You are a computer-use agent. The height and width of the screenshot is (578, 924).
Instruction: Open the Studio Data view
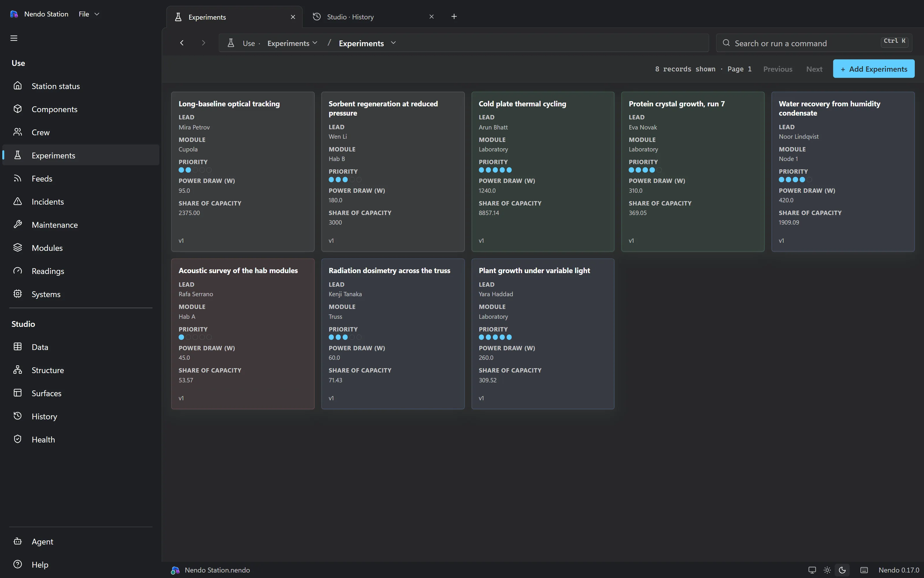(81, 347)
